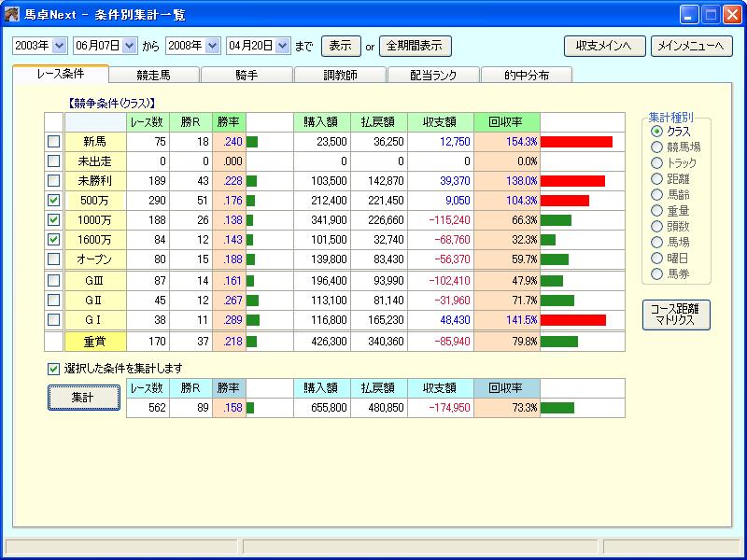Choose the 距離 aggregation type

click(x=656, y=178)
